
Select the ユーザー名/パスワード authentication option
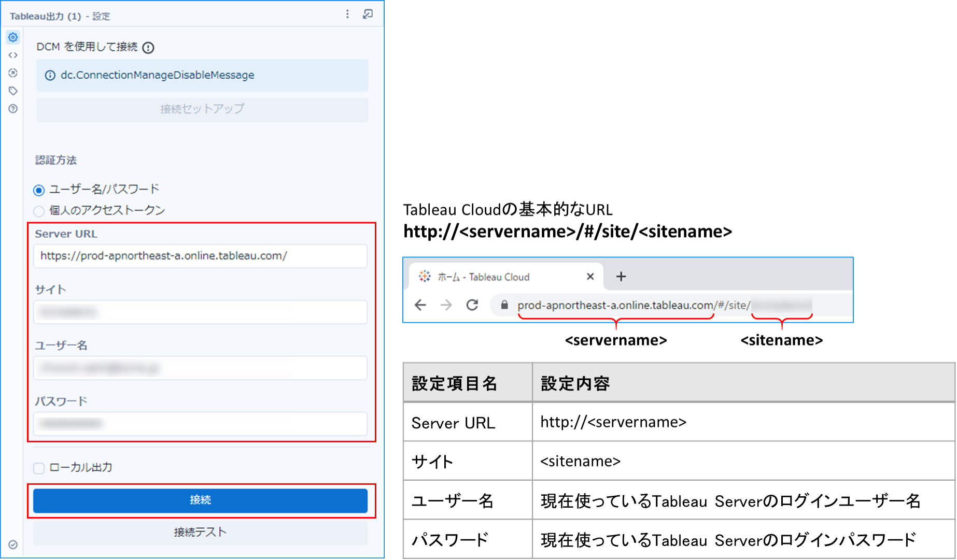tap(39, 190)
